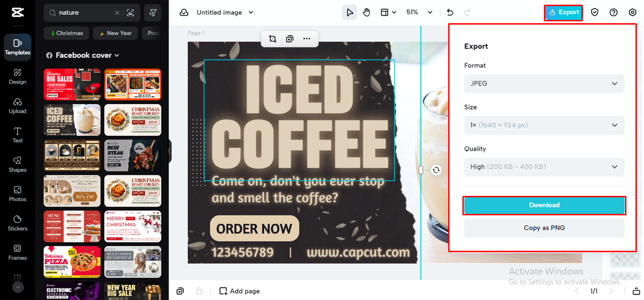
Task: Open the Format JPEG dropdown
Action: (544, 83)
